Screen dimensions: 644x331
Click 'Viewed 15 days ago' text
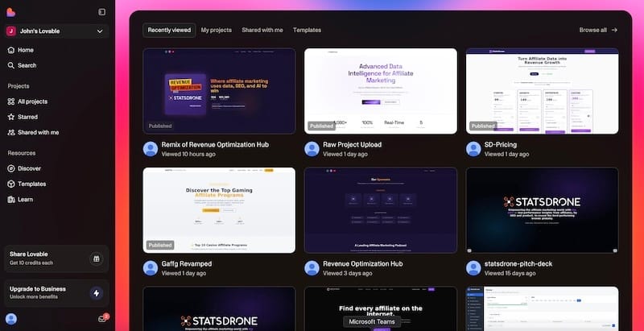click(510, 273)
